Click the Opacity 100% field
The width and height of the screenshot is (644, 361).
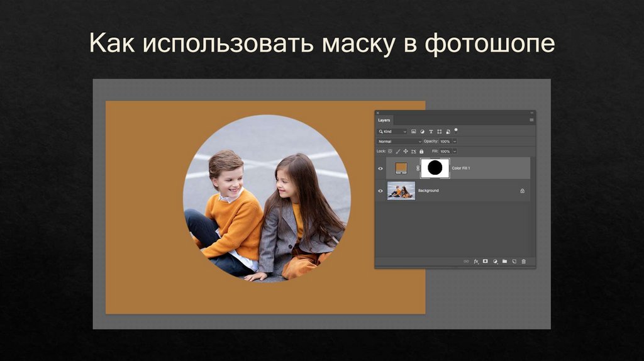445,142
